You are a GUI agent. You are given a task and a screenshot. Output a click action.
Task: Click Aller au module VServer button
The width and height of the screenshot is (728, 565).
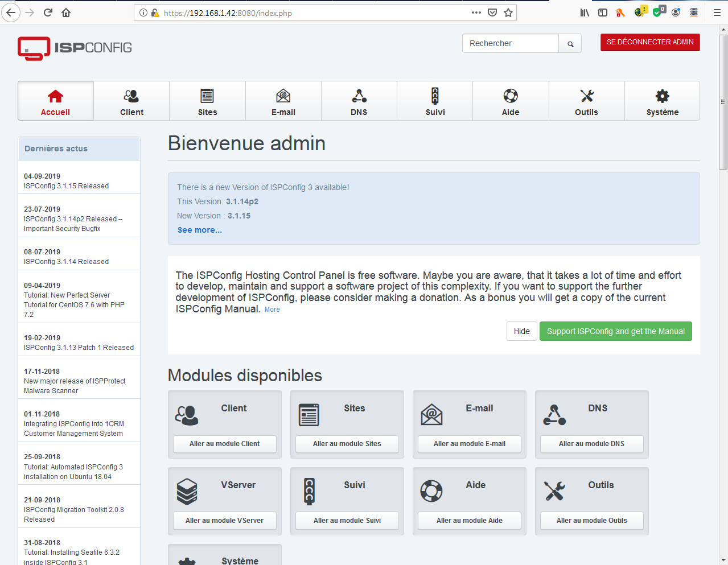click(225, 521)
